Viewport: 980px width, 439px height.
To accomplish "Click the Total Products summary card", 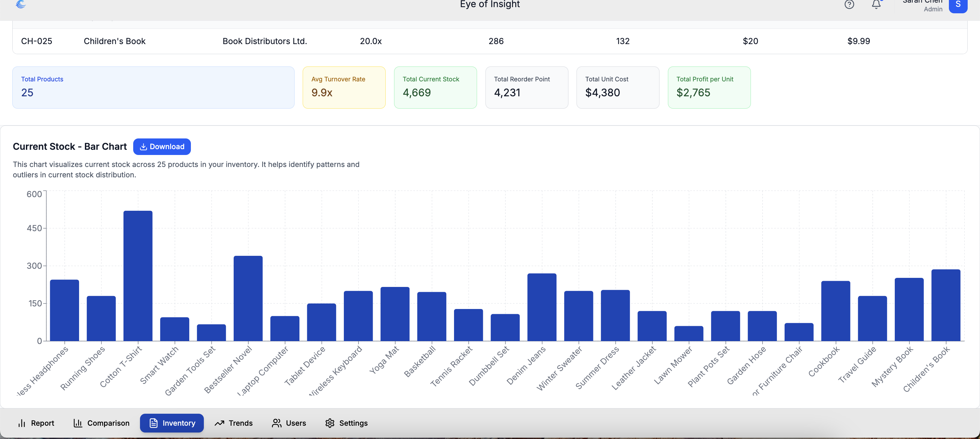I will pos(153,87).
